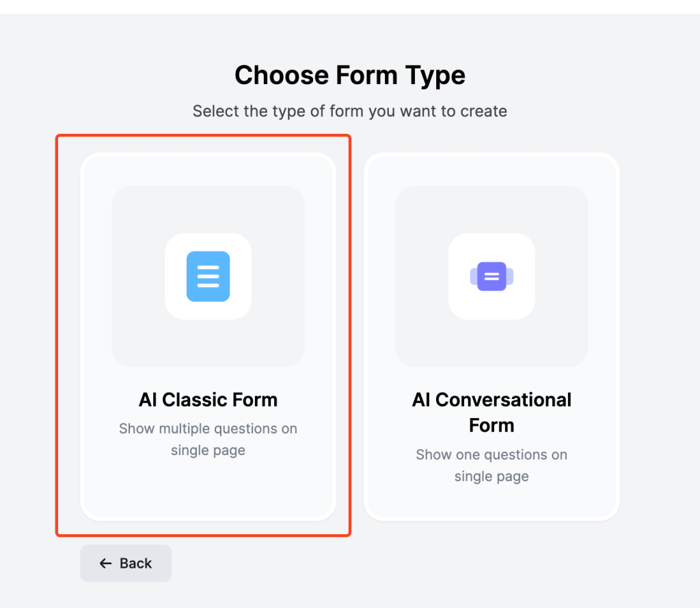Choose the AI Conversational Form card
This screenshot has width=700, height=608.
tap(492, 337)
